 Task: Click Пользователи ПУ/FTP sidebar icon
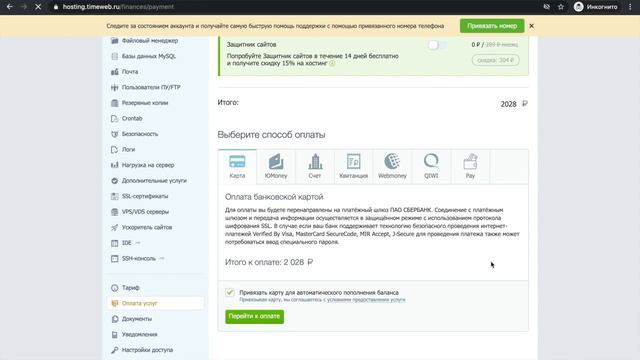(115, 87)
